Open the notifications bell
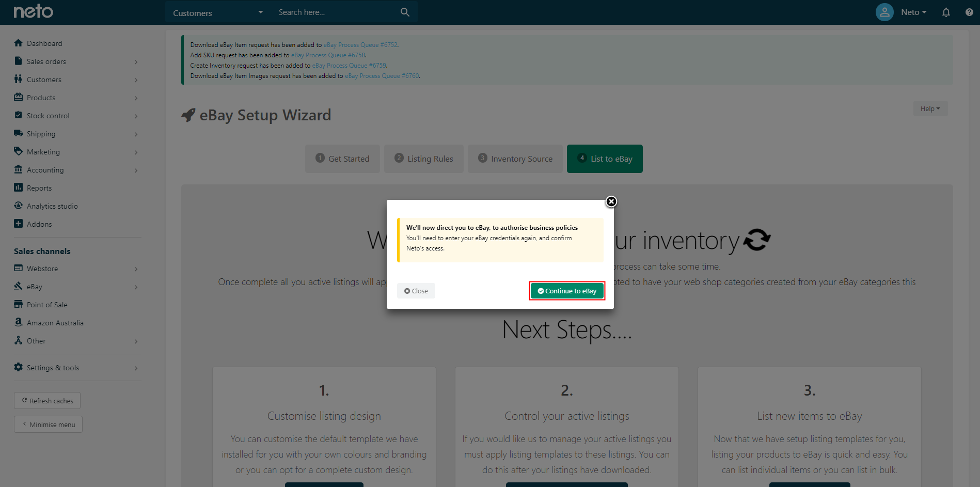Viewport: 980px width, 487px height. pos(946,12)
